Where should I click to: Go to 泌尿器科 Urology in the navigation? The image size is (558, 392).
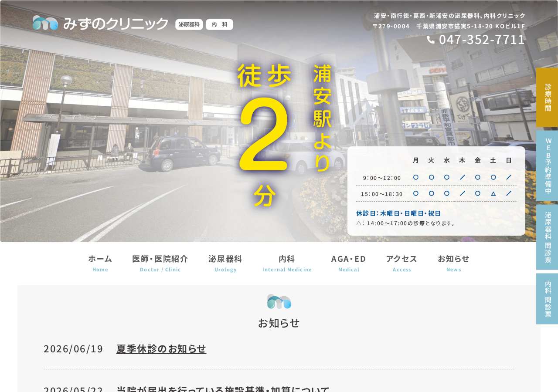pyautogui.click(x=225, y=263)
